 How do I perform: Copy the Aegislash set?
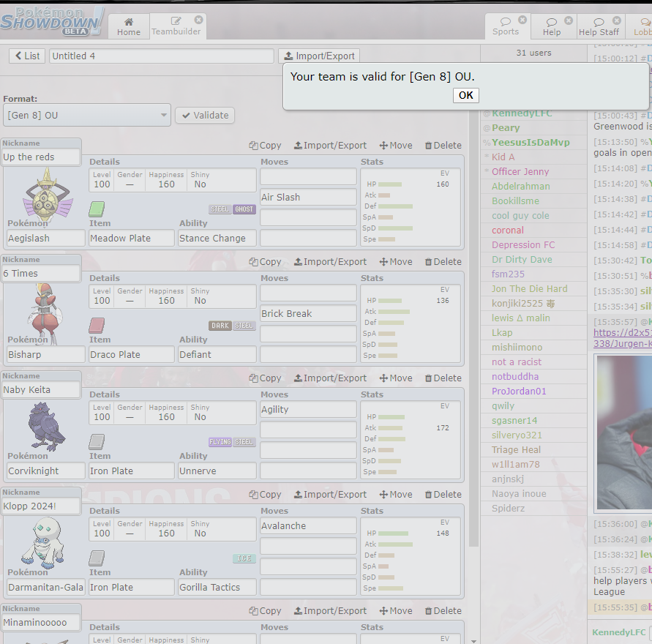(x=265, y=146)
